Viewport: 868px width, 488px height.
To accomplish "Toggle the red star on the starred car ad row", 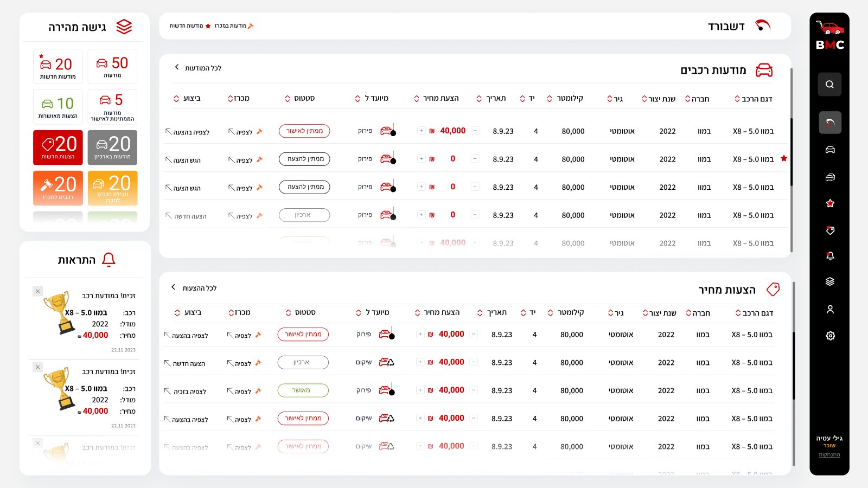I will (x=783, y=158).
